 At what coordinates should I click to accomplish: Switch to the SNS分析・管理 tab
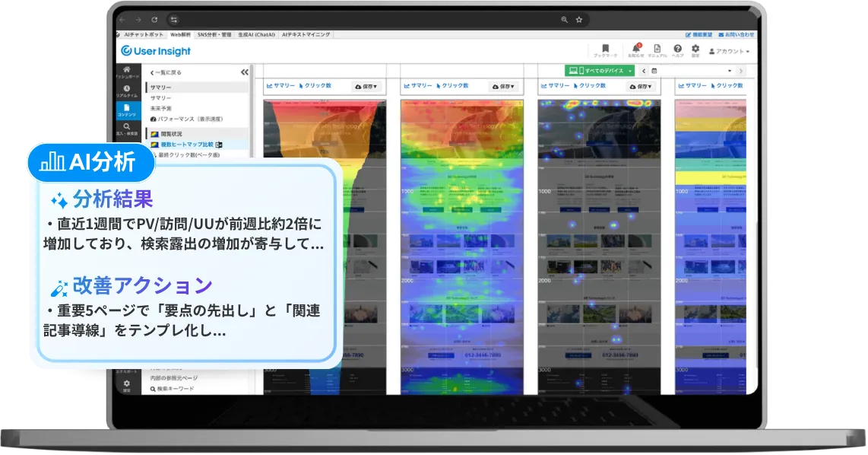tap(213, 34)
